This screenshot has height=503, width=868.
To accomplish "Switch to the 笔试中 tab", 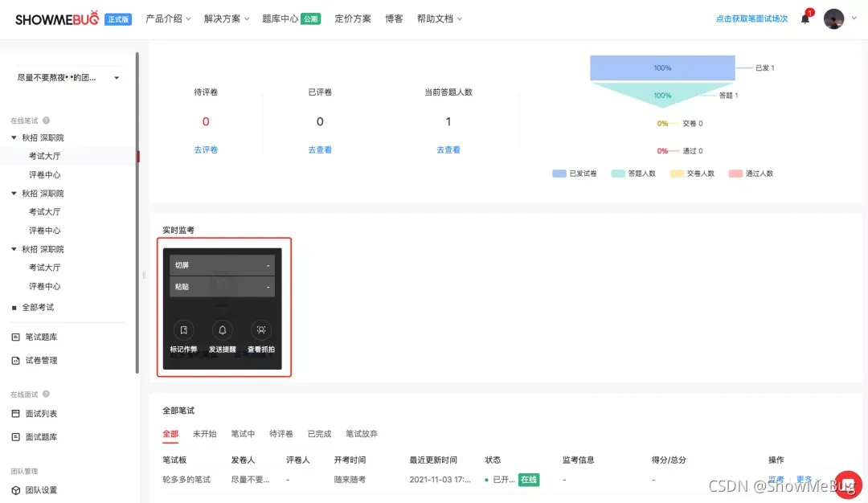I will click(x=243, y=434).
